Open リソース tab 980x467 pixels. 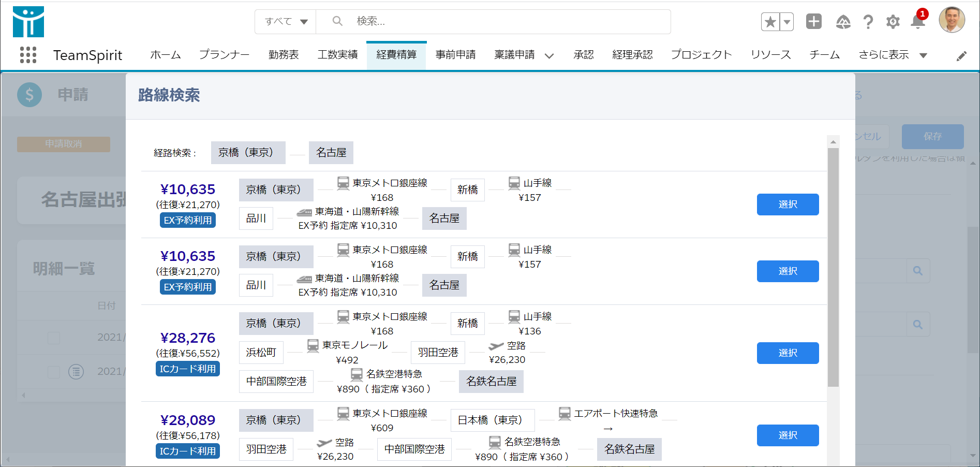[771, 55]
